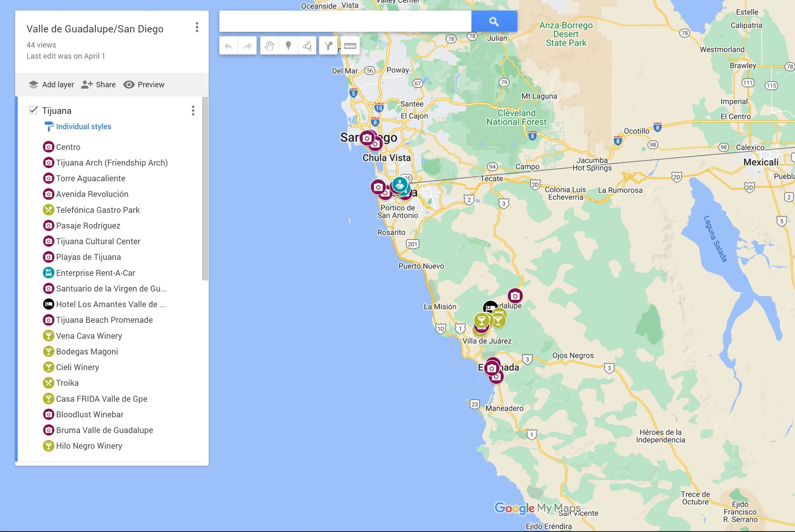The image size is (795, 532).
Task: Select the Add marker tool
Action: 288,46
